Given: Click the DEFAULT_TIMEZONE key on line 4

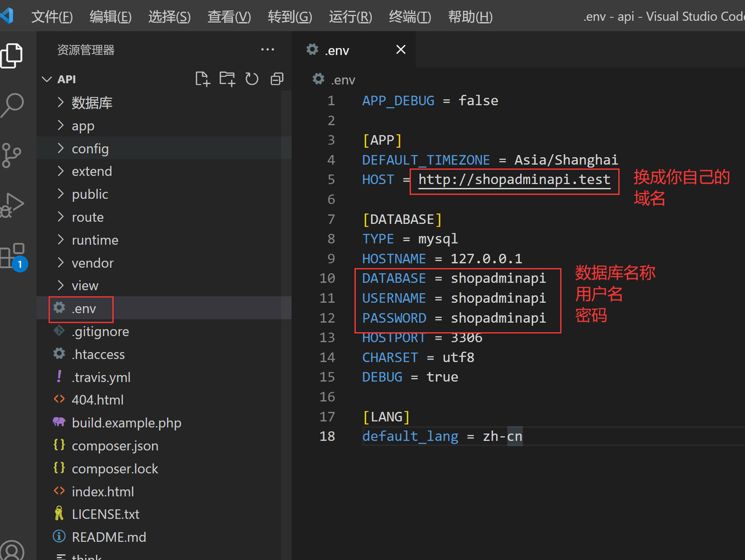Looking at the screenshot, I should click(x=426, y=160).
